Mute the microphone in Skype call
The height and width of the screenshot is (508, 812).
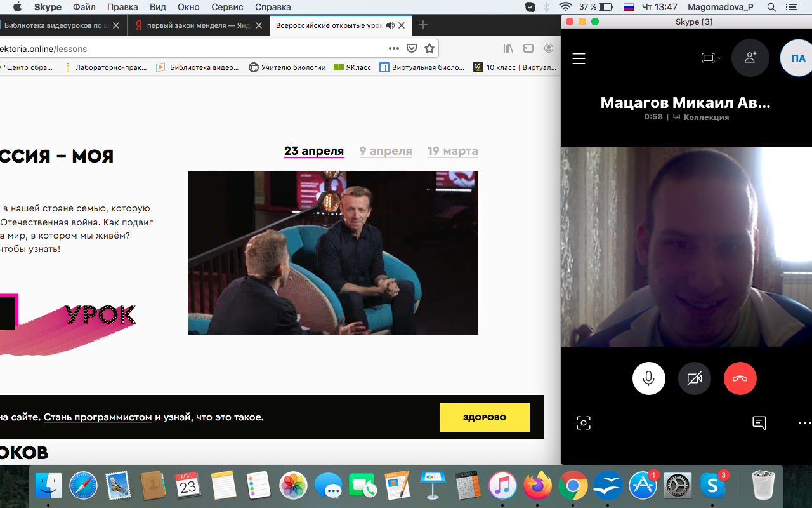648,378
